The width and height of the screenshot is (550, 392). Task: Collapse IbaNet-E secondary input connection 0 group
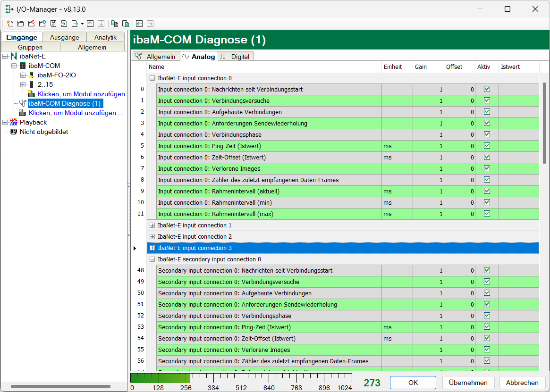(x=152, y=259)
